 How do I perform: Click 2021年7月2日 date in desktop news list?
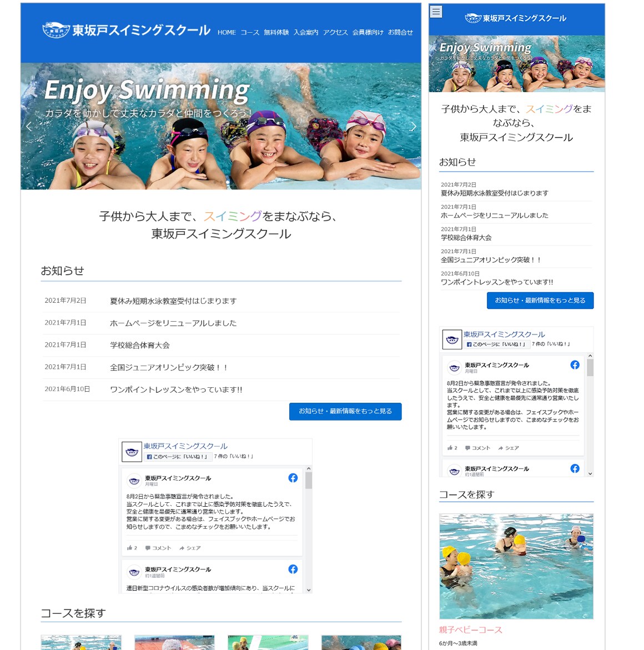click(x=66, y=301)
